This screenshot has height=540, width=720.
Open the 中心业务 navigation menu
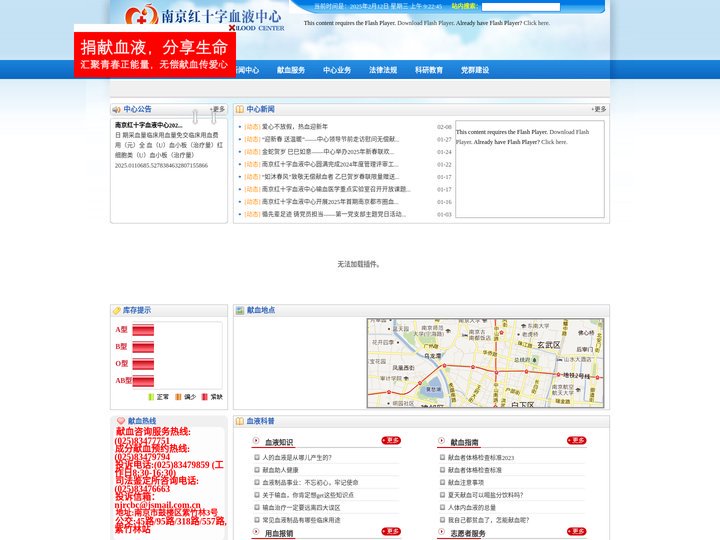pyautogui.click(x=337, y=70)
